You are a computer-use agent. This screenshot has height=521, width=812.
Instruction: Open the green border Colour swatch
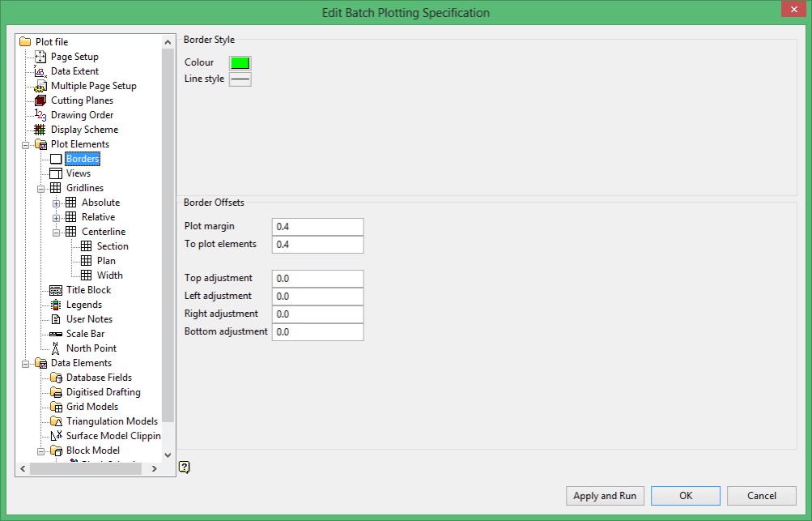(240, 62)
